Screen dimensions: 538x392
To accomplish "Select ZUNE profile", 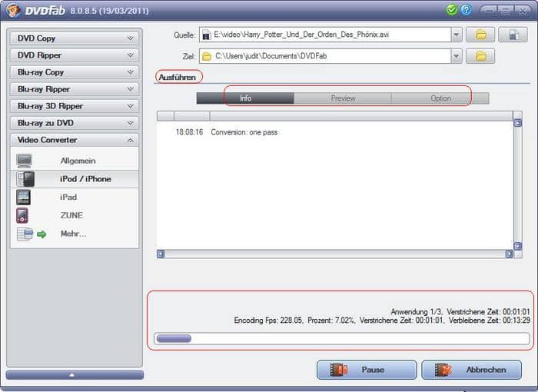I will pos(75,215).
